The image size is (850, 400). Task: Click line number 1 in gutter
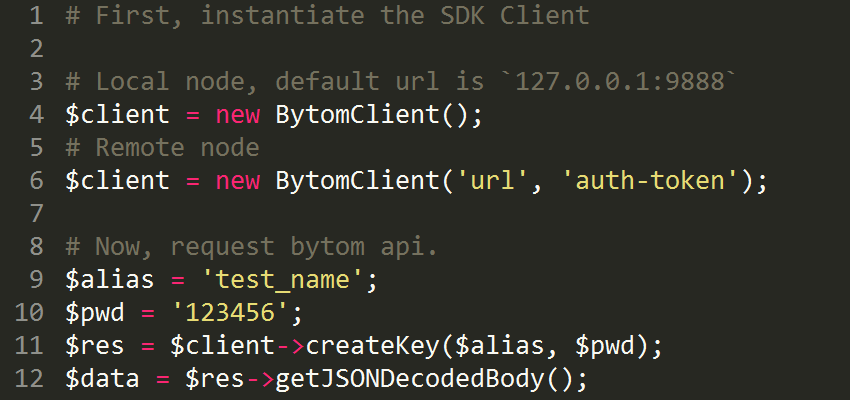36,16
